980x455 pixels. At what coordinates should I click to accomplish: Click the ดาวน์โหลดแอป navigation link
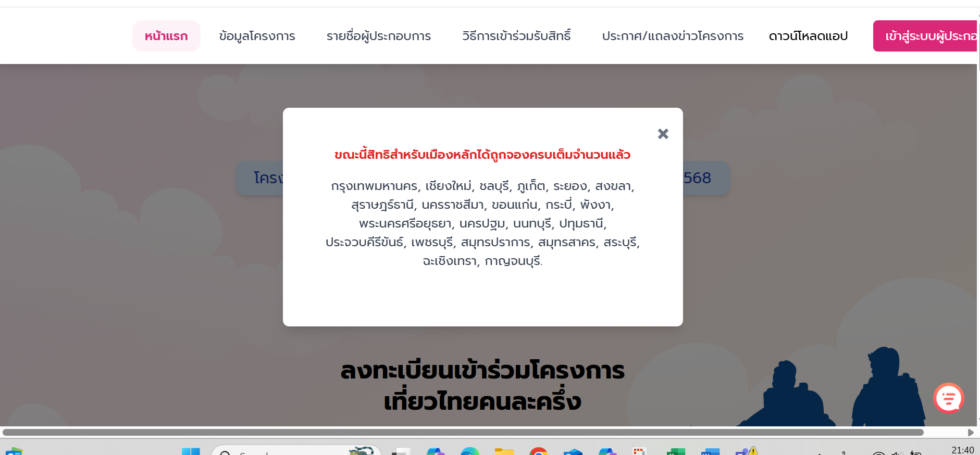(808, 36)
